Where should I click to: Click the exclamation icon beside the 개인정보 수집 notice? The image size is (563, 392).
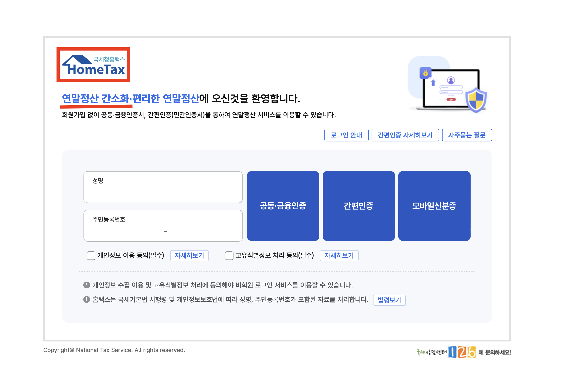point(86,285)
